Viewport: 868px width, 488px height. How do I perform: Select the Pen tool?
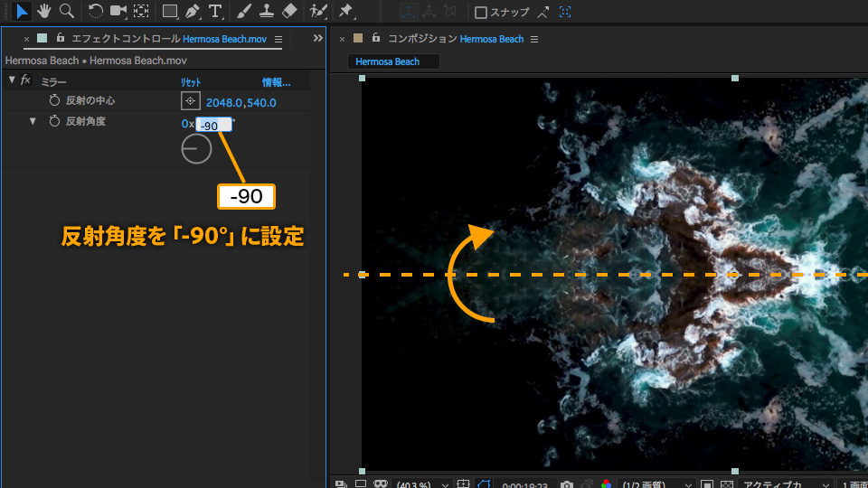[192, 11]
